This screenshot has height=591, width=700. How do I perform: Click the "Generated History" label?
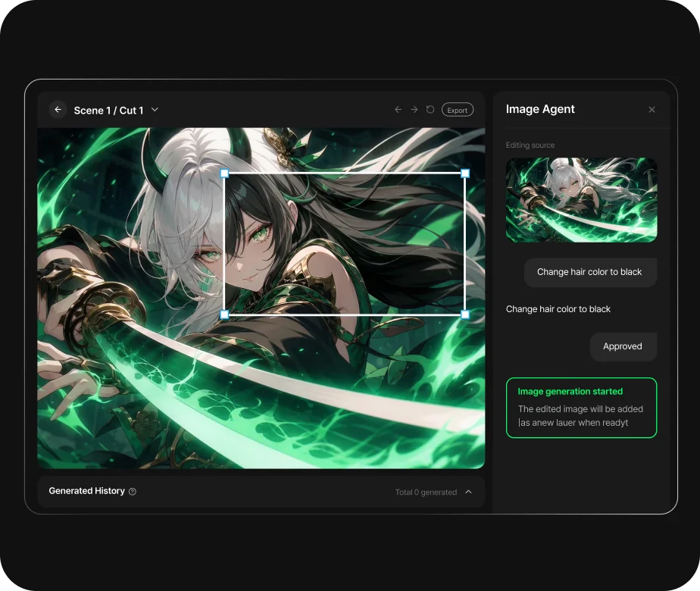point(86,491)
